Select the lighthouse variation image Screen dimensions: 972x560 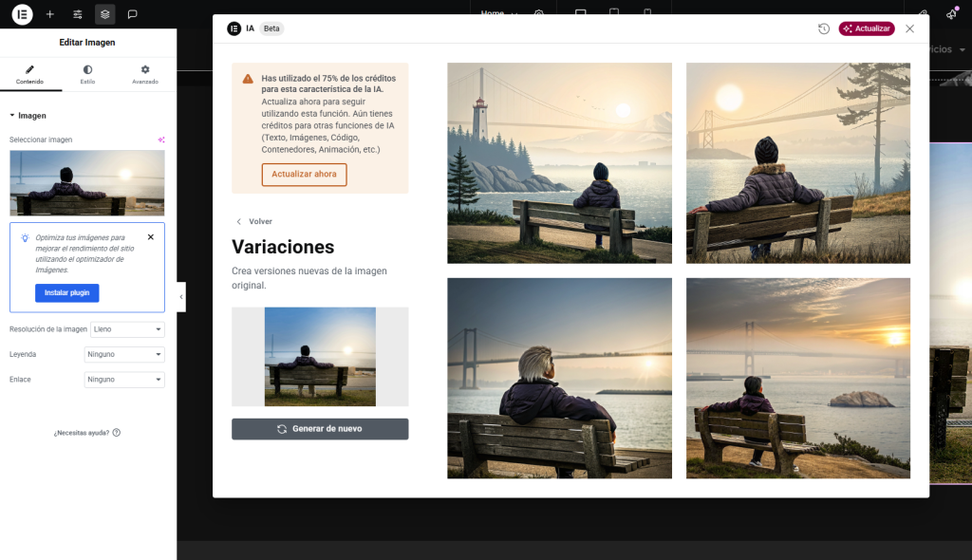coord(559,162)
